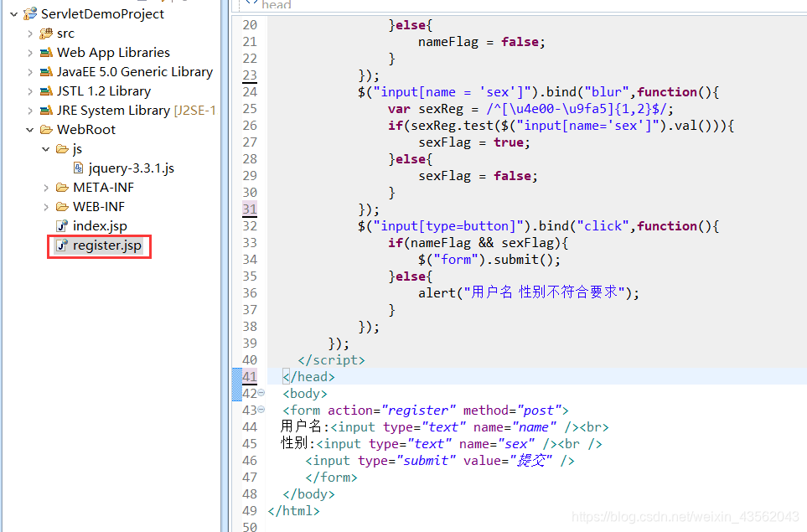807x532 pixels.
Task: Collapse the form tag fold on line 43
Action: [261, 410]
